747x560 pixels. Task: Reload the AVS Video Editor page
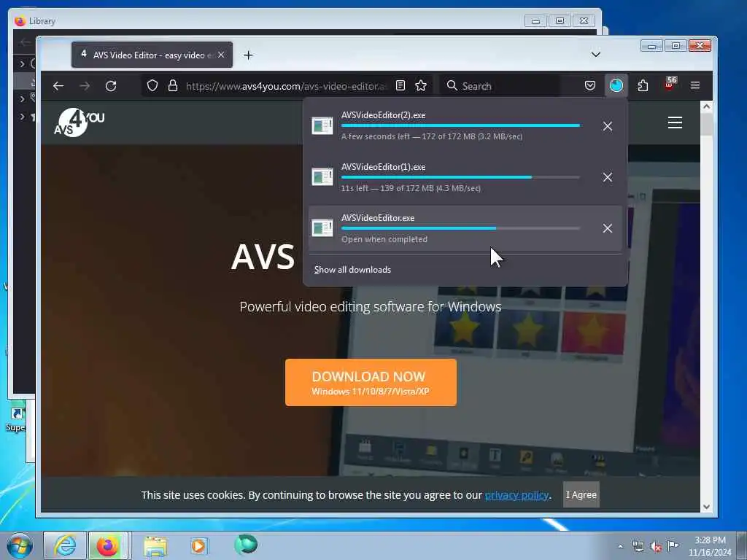coord(111,86)
